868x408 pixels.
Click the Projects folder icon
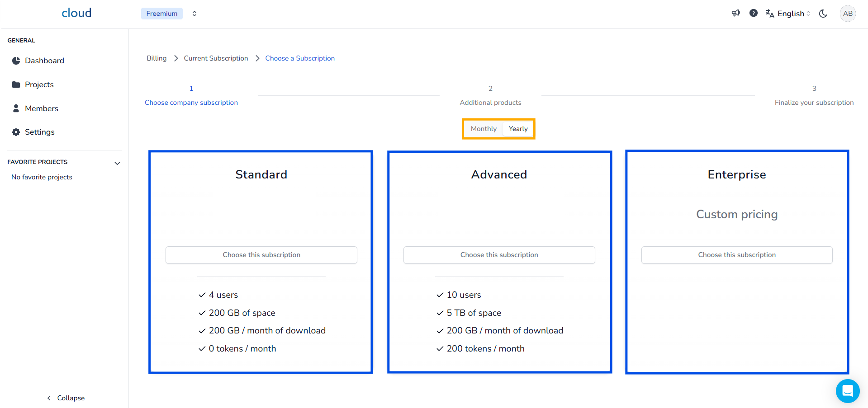click(16, 84)
